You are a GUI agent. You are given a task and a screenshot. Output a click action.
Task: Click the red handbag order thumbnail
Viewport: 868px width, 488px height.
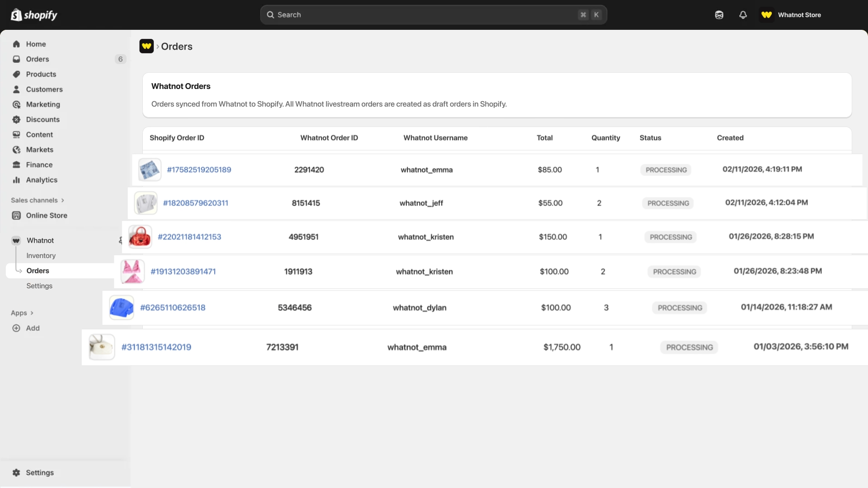point(140,237)
